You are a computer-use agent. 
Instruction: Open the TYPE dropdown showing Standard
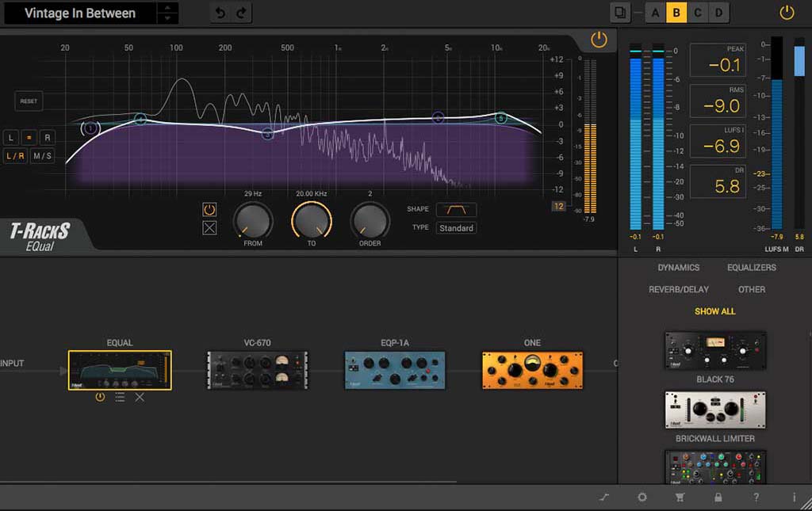(x=456, y=228)
